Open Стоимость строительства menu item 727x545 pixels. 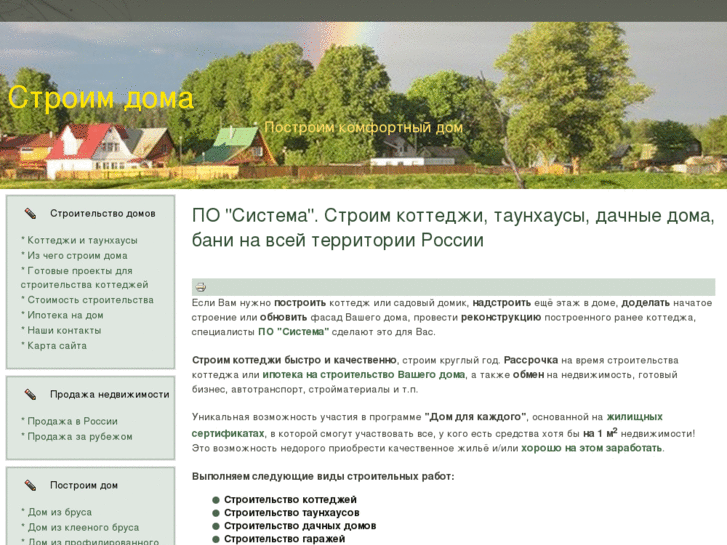point(90,300)
